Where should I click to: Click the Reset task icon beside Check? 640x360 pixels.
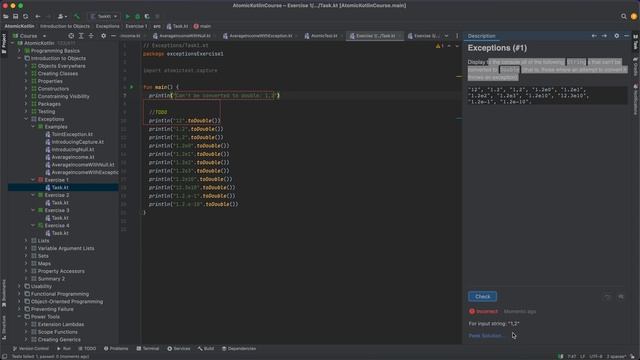click(607, 297)
